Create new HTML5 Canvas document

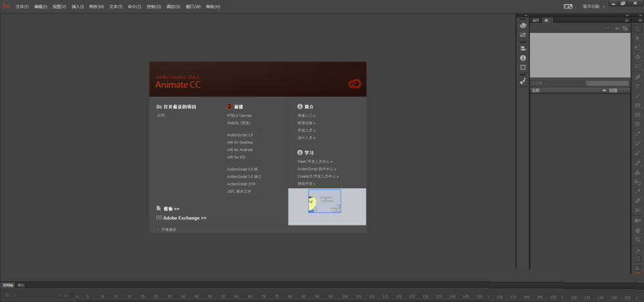point(240,115)
